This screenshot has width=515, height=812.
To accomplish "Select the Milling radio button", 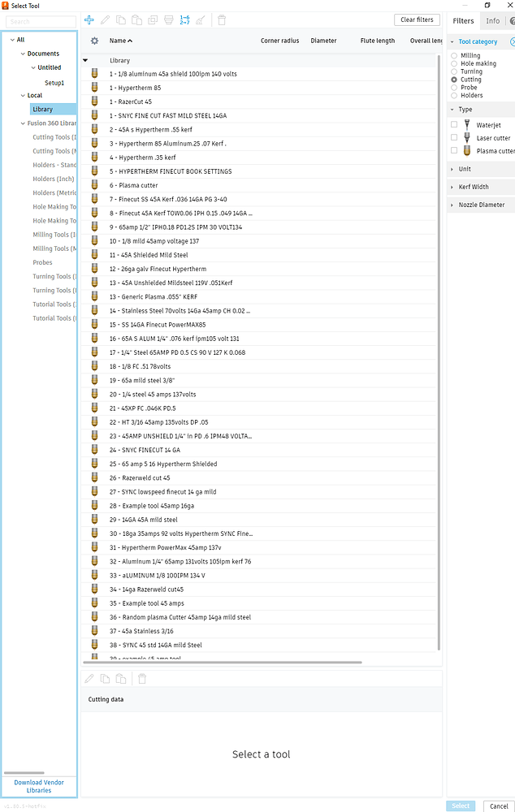I will click(x=454, y=55).
